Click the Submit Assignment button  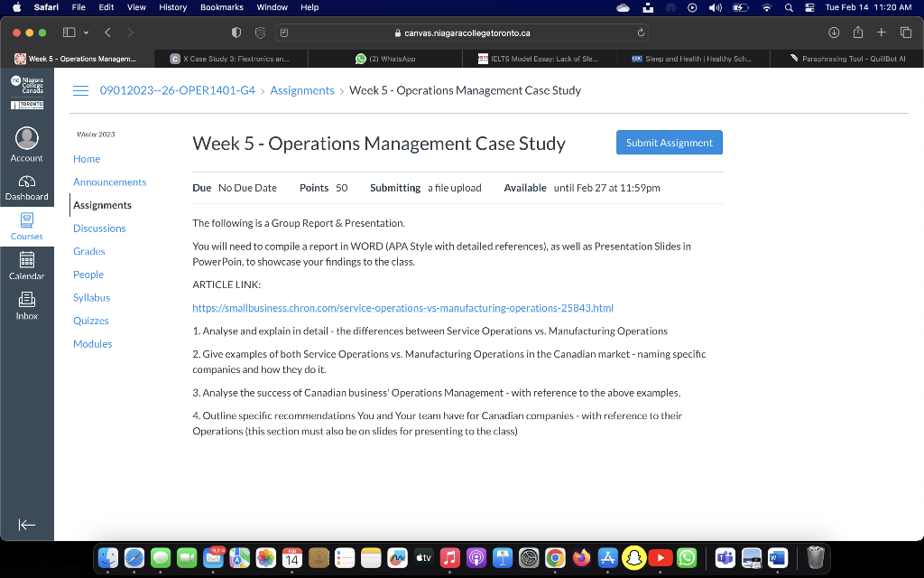[x=669, y=143]
